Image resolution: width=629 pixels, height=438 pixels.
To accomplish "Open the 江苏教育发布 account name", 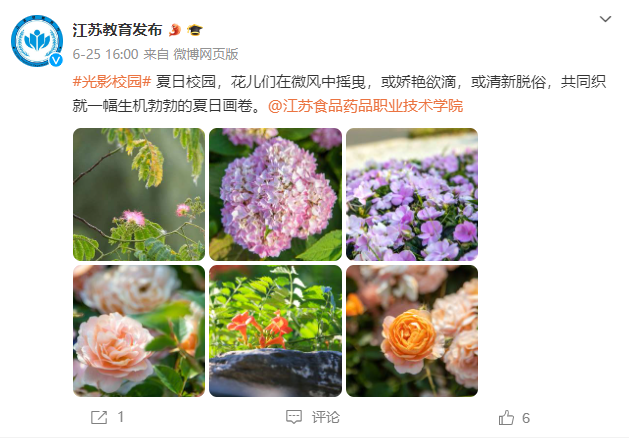I will [x=117, y=30].
